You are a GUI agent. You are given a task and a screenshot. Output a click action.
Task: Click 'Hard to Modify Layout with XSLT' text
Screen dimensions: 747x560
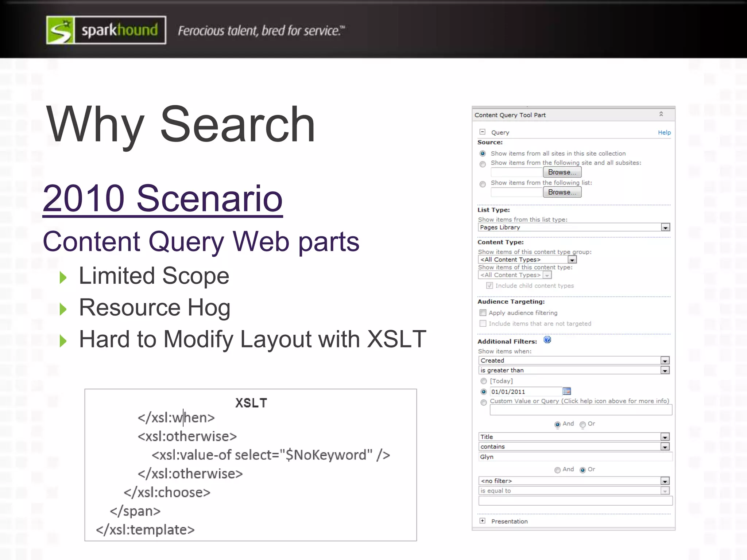[252, 339]
